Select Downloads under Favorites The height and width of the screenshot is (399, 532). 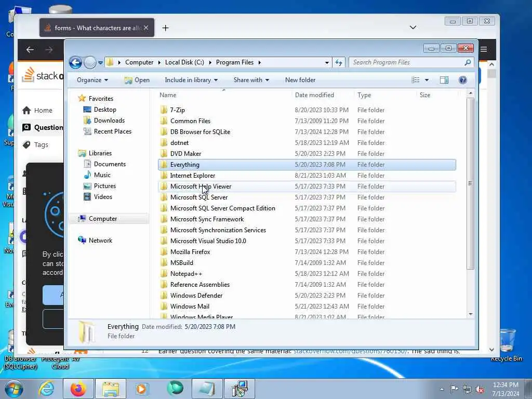click(x=109, y=121)
